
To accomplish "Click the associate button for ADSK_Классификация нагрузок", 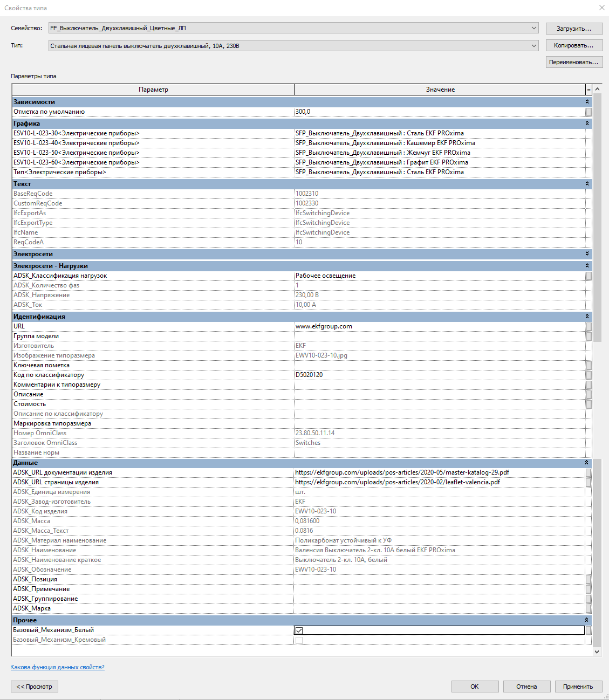I will point(589,276).
